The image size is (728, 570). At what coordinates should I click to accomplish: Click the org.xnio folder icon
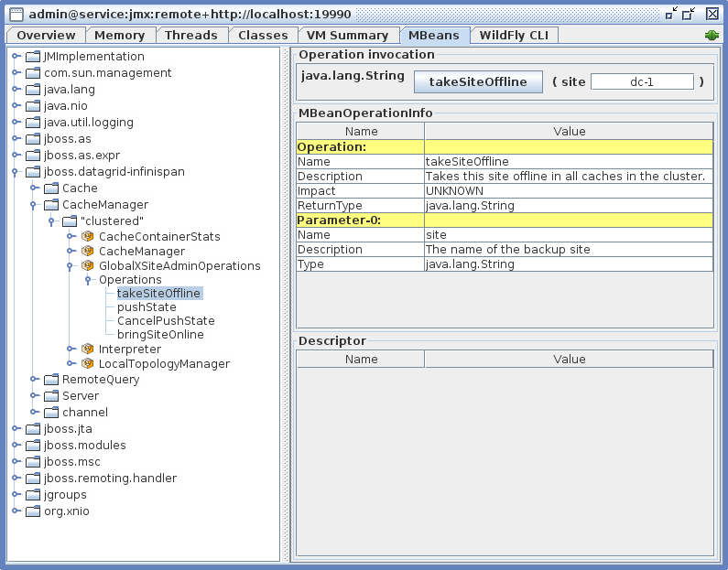tap(32, 511)
